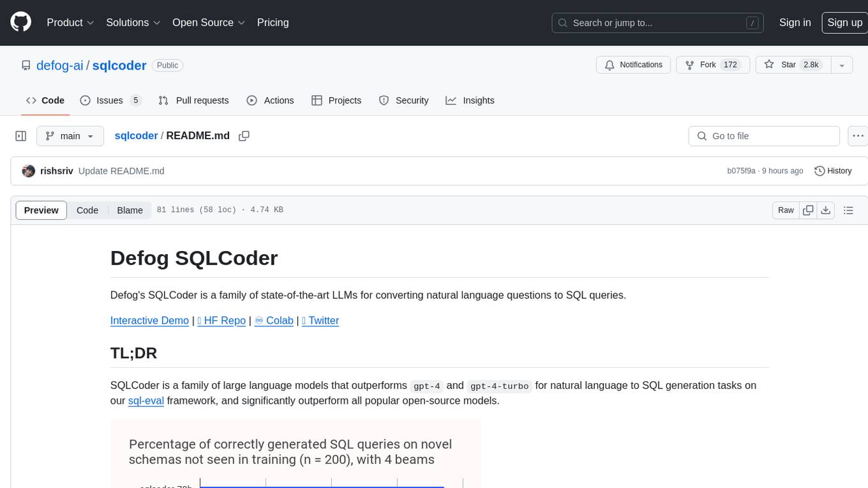Click the sqlcoder breadcrumb link
Screen dimensions: 868x488
pos(136,135)
